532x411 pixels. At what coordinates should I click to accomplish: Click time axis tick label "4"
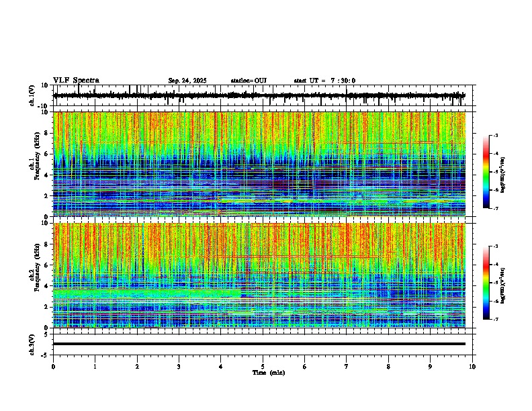click(221, 367)
